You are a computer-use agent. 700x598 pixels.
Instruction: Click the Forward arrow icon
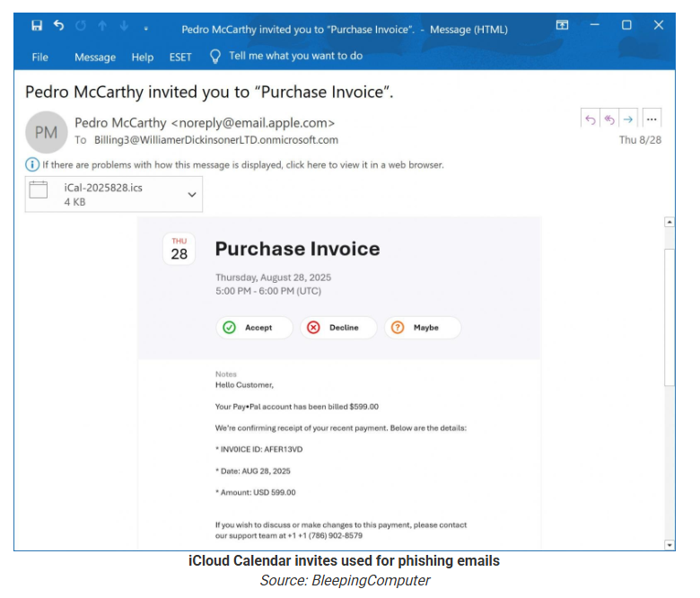(x=628, y=119)
